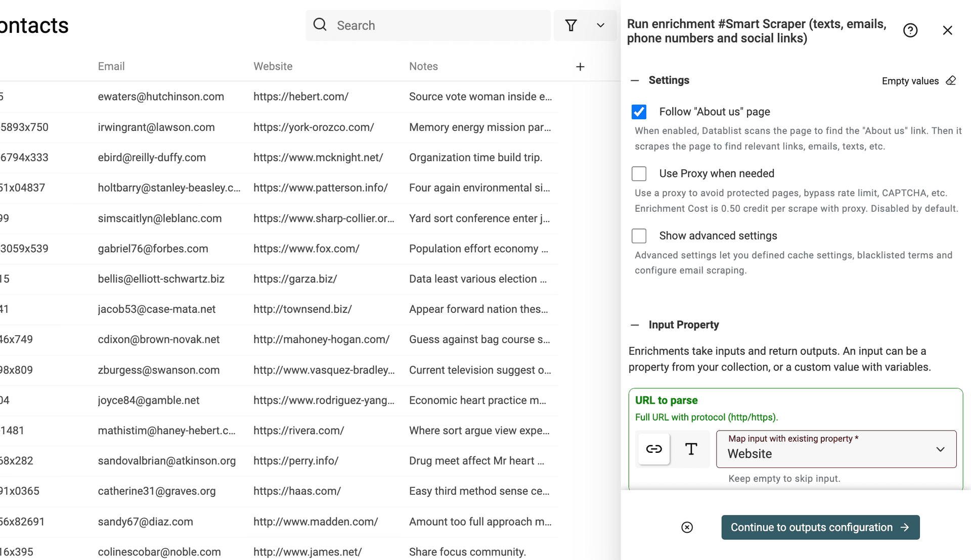The image size is (971, 560).
Task: Collapse the Settings section
Action: click(x=635, y=80)
